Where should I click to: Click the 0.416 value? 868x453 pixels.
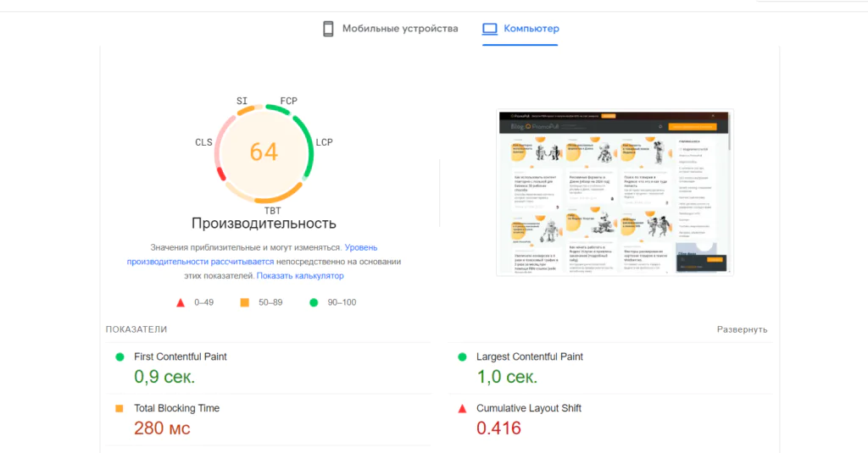coord(498,428)
